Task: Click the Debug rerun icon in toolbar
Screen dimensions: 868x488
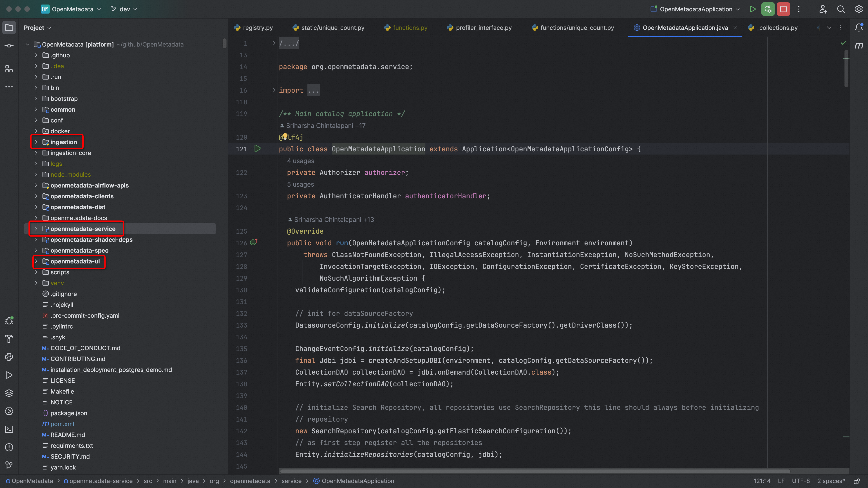Action: tap(768, 9)
